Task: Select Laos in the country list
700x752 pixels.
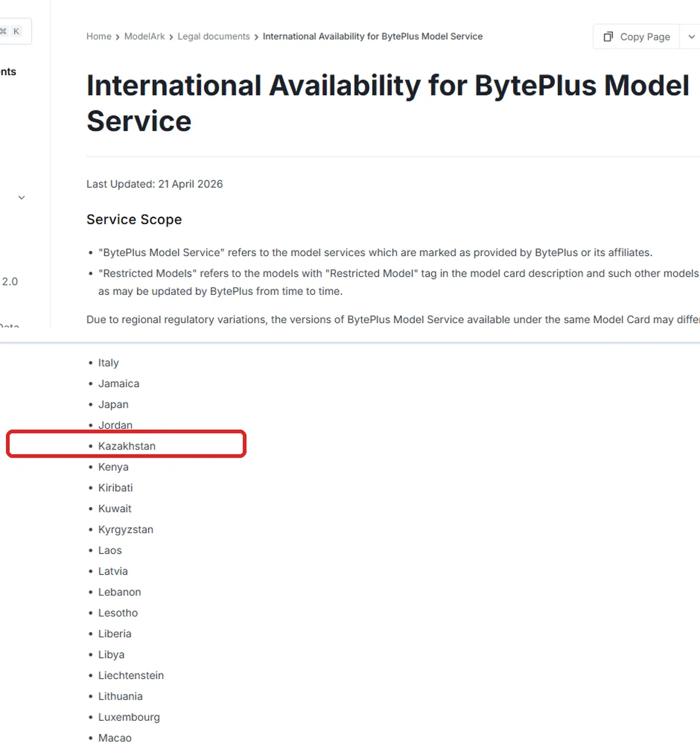Action: 110,550
